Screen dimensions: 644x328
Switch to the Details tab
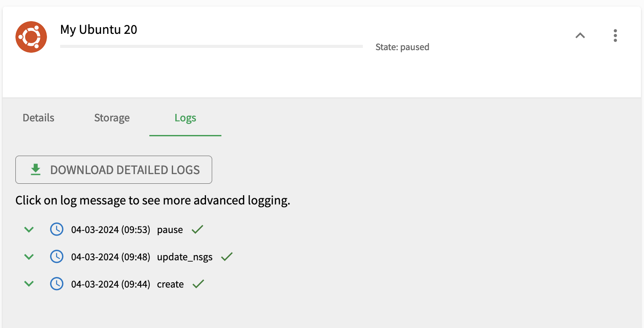click(x=39, y=118)
